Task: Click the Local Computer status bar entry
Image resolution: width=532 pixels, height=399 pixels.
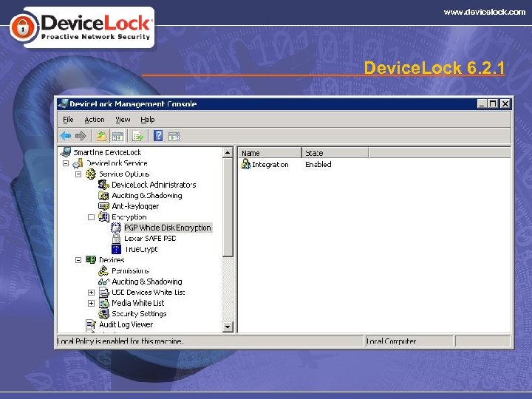Action: [x=391, y=341]
